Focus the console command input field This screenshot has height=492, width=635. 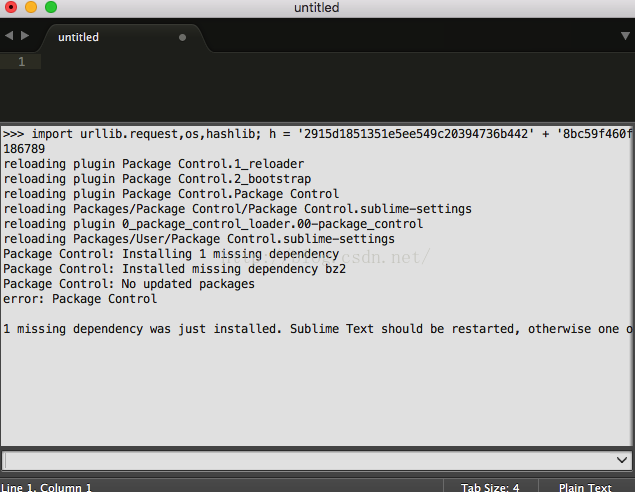308,460
